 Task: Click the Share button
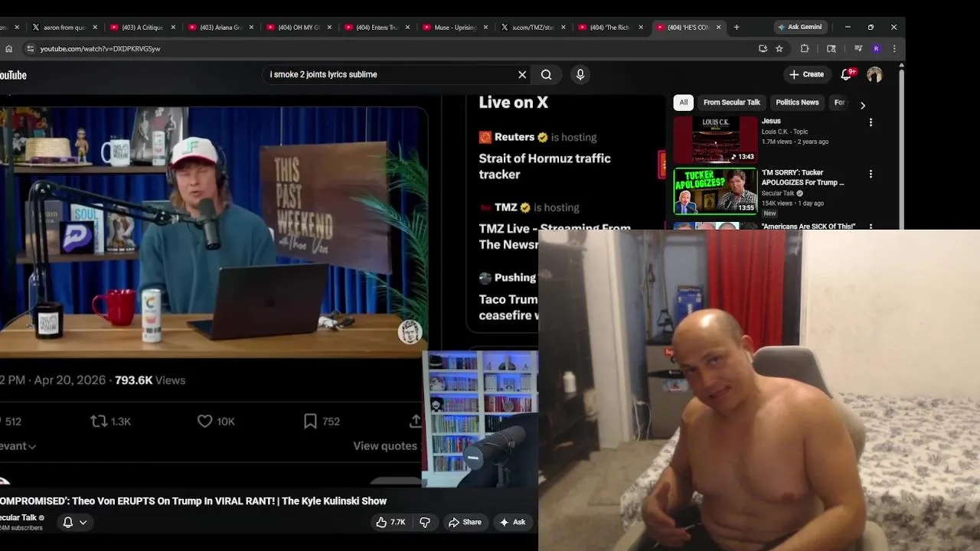pos(465,522)
